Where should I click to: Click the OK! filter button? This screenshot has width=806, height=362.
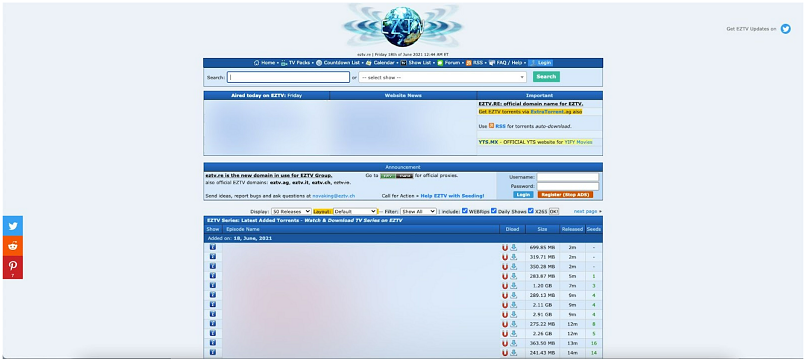coord(554,211)
